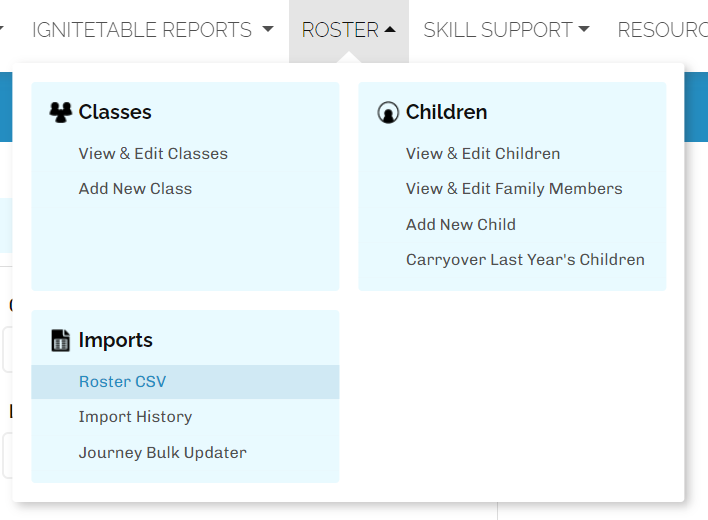Open View & Edit Classes
Viewport: 708px width, 520px height.
tap(153, 154)
